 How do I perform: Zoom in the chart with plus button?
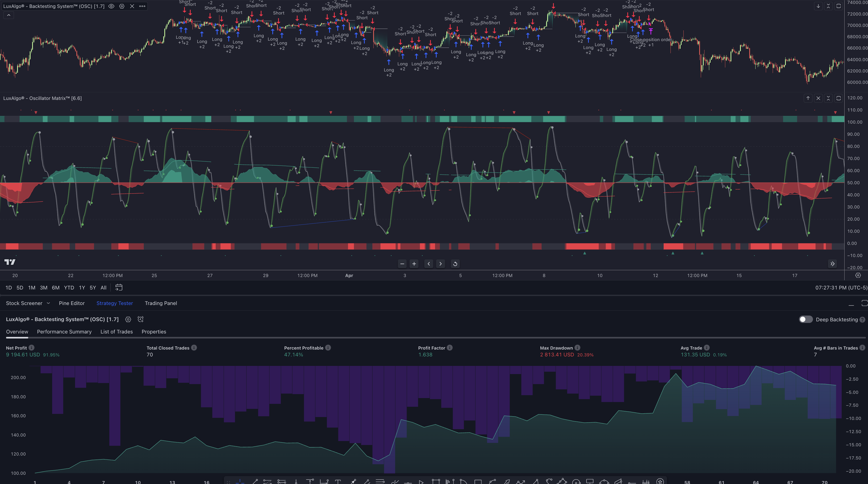[414, 264]
